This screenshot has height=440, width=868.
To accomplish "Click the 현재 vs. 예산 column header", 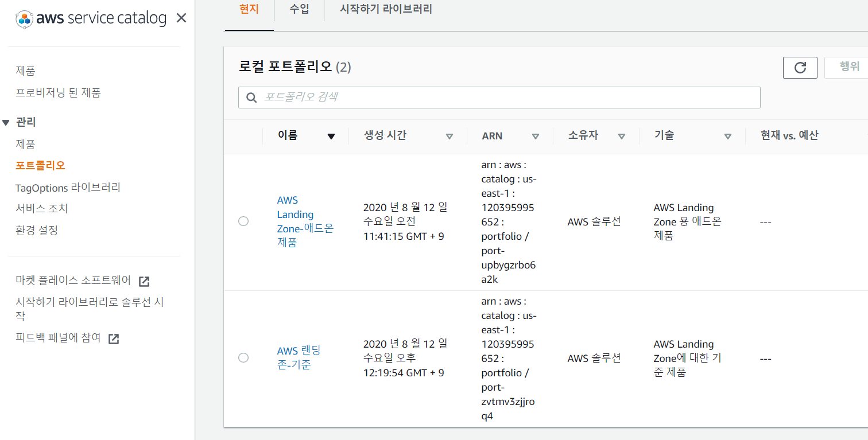I will tap(789, 136).
